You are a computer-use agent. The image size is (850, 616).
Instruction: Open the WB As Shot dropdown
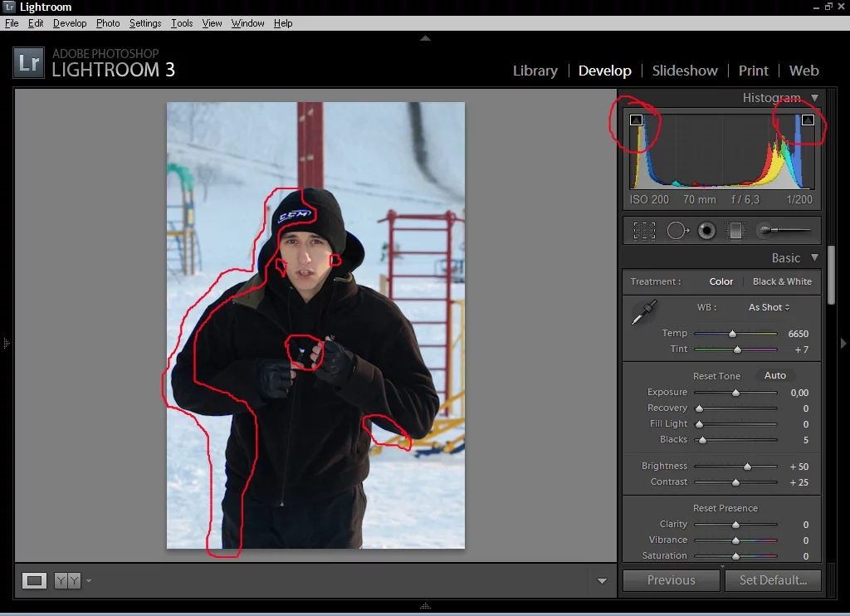(x=769, y=307)
